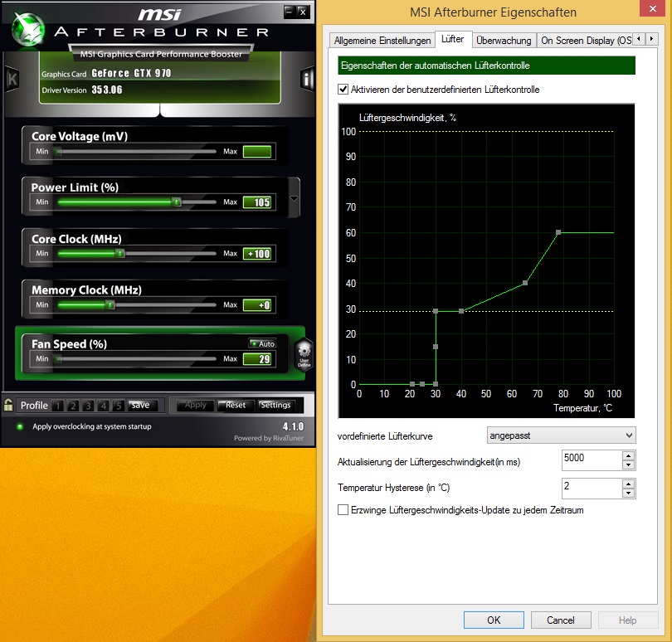Click the fan speed update interval field
Image resolution: width=672 pixels, height=642 pixels.
pyautogui.click(x=592, y=460)
